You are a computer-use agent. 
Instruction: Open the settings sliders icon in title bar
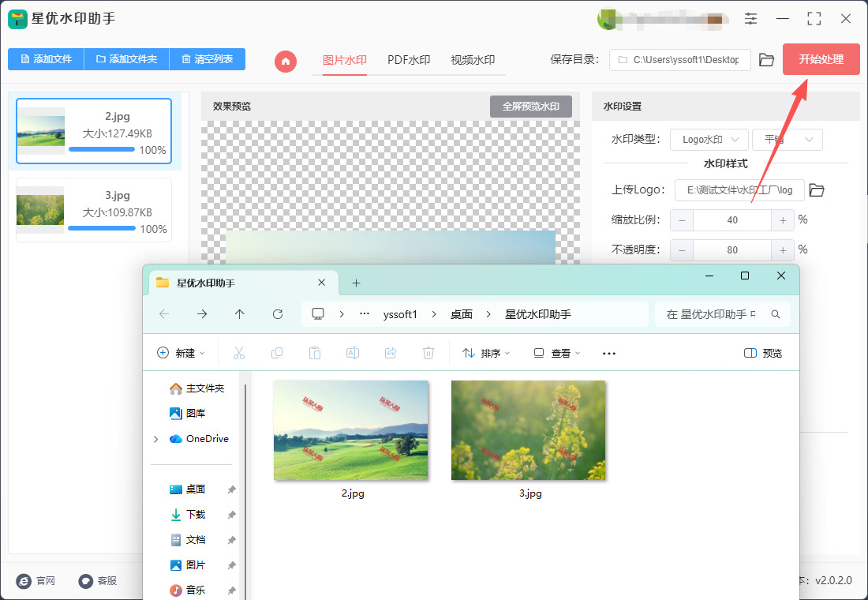tap(750, 18)
